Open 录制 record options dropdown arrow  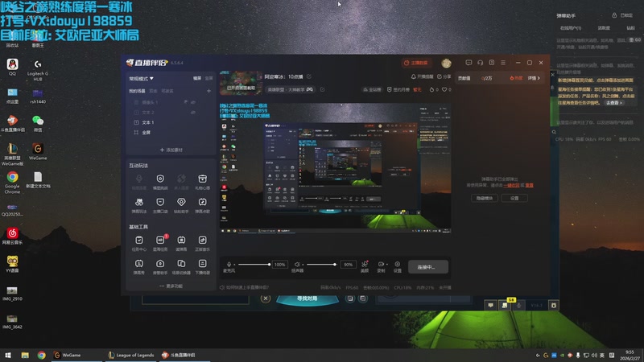[x=387, y=265]
